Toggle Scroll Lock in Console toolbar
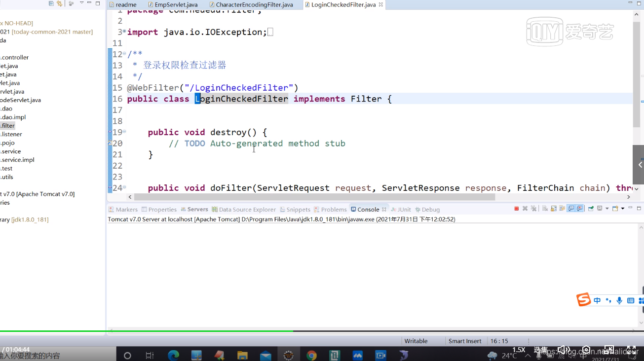Screen dimensions: 644x361 click(554, 209)
